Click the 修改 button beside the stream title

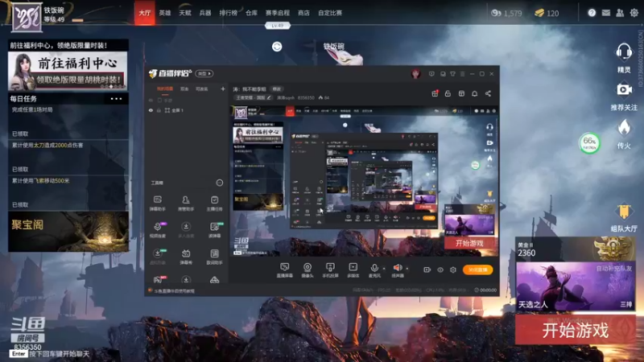pyautogui.click(x=277, y=89)
